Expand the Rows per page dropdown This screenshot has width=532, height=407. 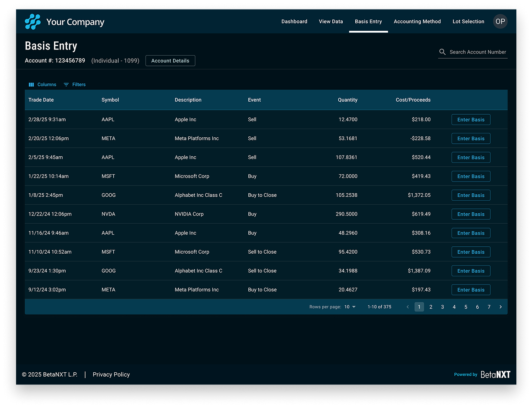[x=350, y=307]
